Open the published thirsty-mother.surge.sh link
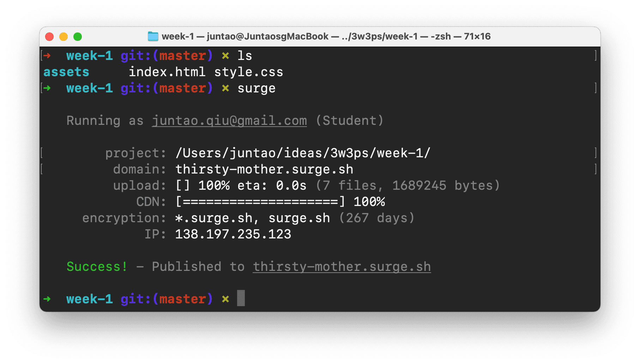 (342, 267)
